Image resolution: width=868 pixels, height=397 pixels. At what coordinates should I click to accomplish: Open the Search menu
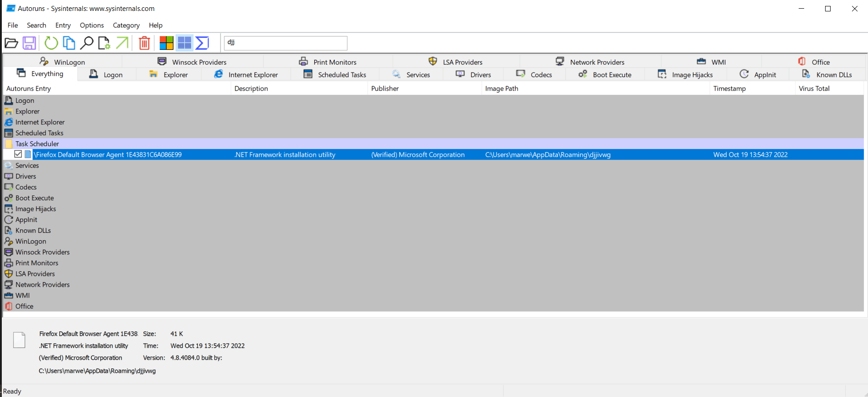(36, 25)
